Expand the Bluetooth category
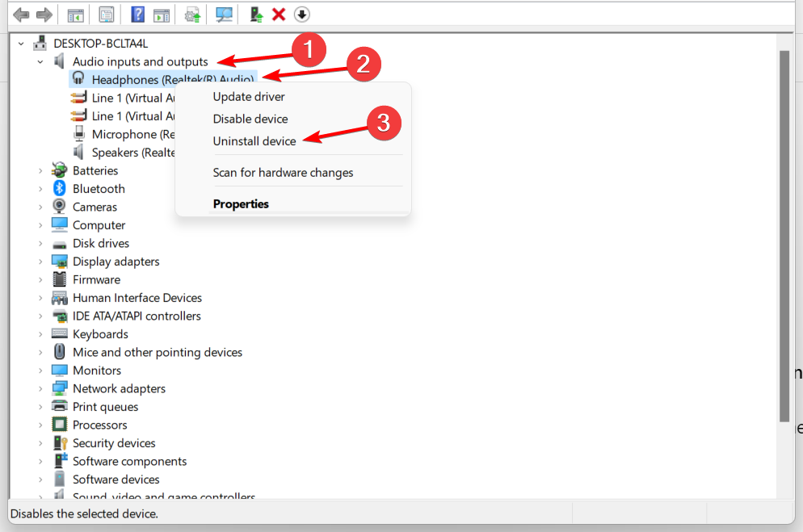Viewport: 803px width, 532px height. coord(40,189)
